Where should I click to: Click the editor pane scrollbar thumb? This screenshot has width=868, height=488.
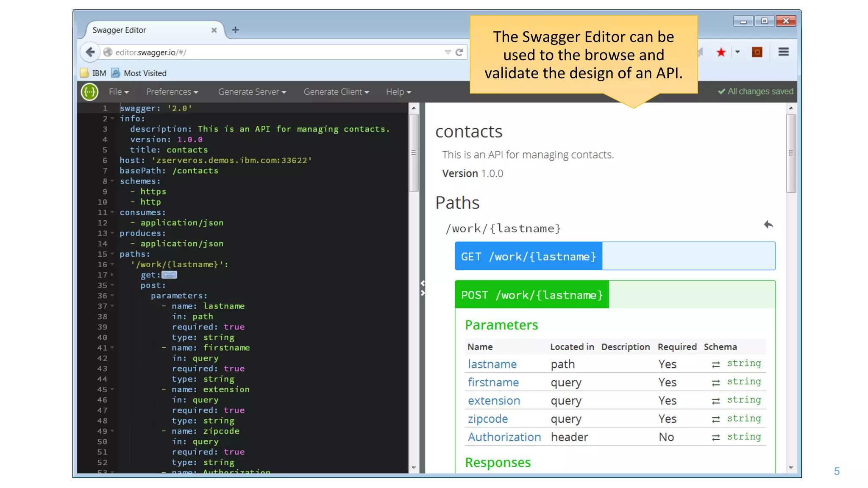(414, 152)
